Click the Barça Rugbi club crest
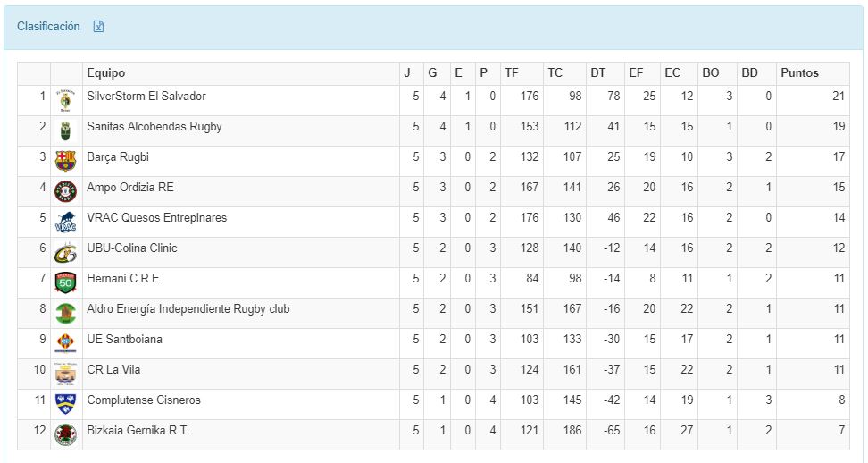This screenshot has width=868, height=463. click(65, 161)
